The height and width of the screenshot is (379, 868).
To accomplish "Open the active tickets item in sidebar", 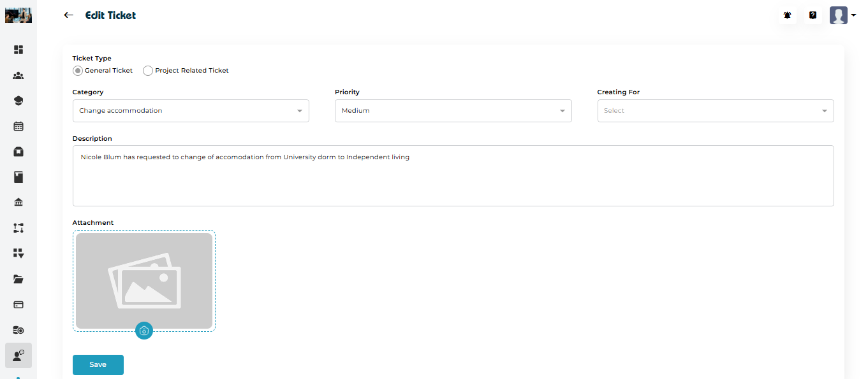I will coord(18,355).
